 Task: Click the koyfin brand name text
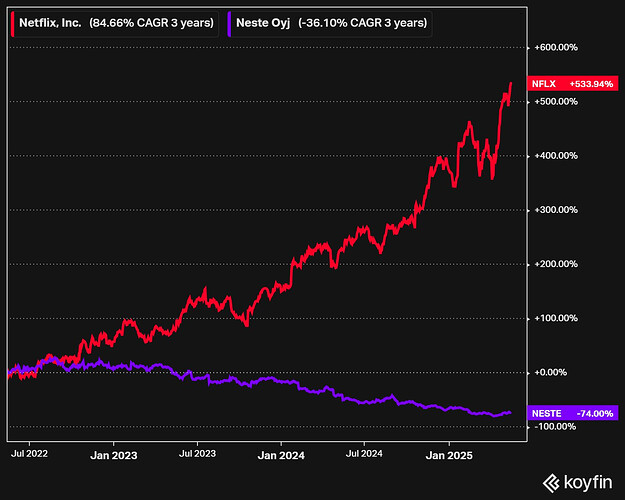[x=588, y=482]
